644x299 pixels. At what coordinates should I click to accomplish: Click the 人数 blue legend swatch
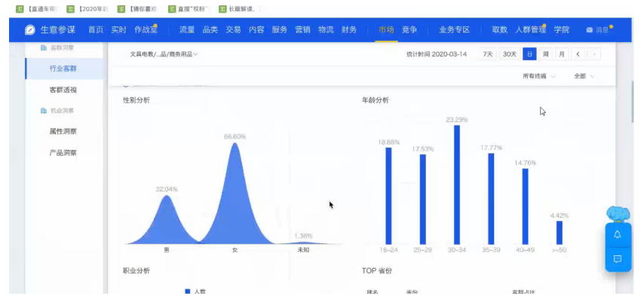(188, 291)
